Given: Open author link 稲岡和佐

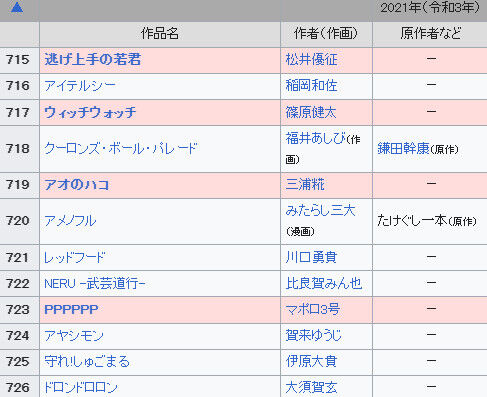Looking at the screenshot, I should click(x=311, y=86).
